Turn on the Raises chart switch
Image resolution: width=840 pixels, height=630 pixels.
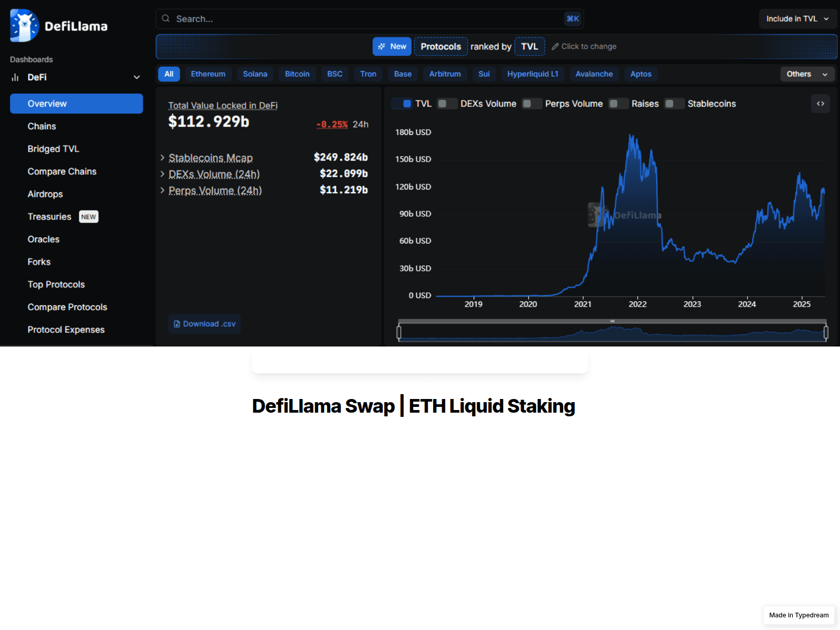(x=618, y=104)
